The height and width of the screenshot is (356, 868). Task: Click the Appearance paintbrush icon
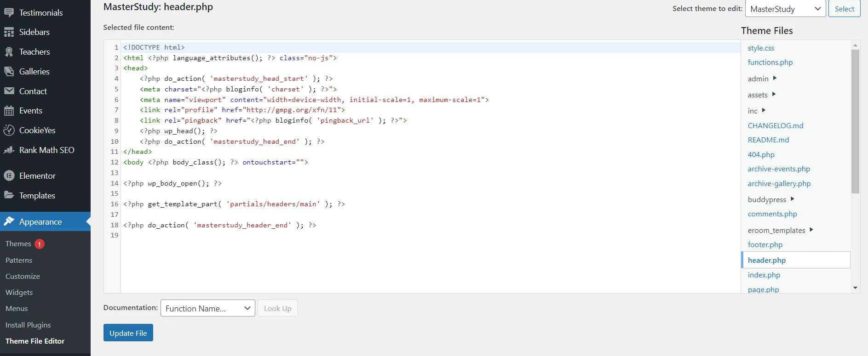(x=9, y=221)
